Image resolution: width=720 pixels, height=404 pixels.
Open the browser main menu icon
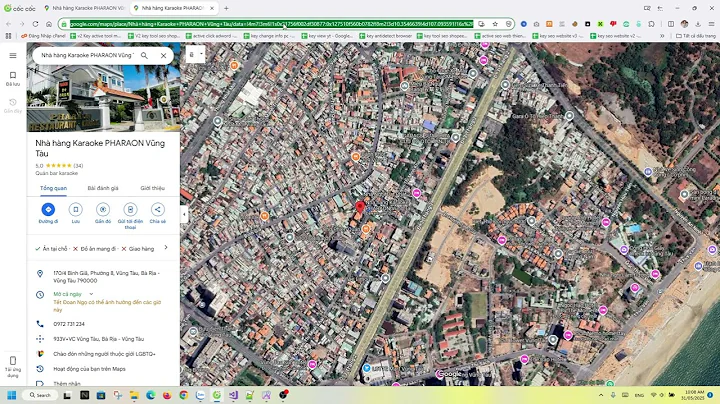coord(711,24)
